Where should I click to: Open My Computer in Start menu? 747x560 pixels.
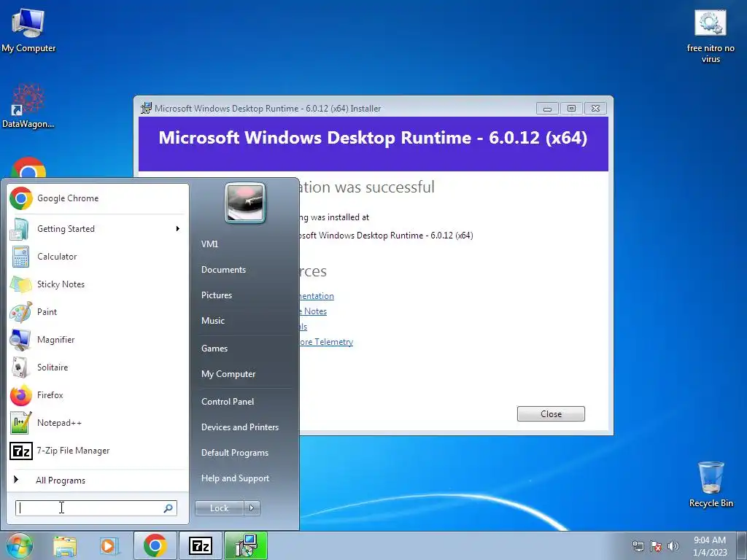coord(228,374)
